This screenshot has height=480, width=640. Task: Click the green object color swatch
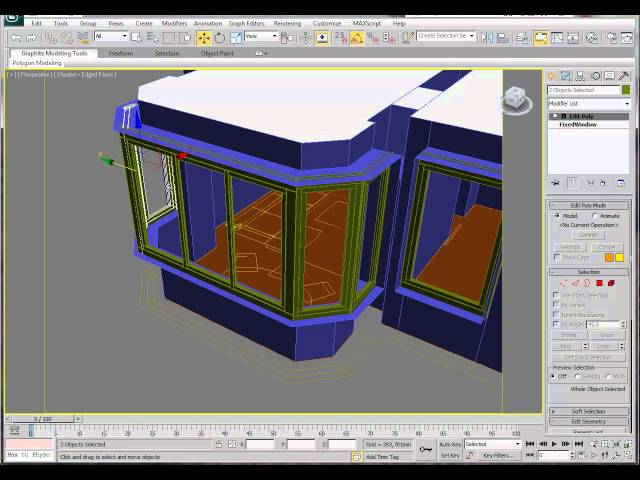(626, 90)
